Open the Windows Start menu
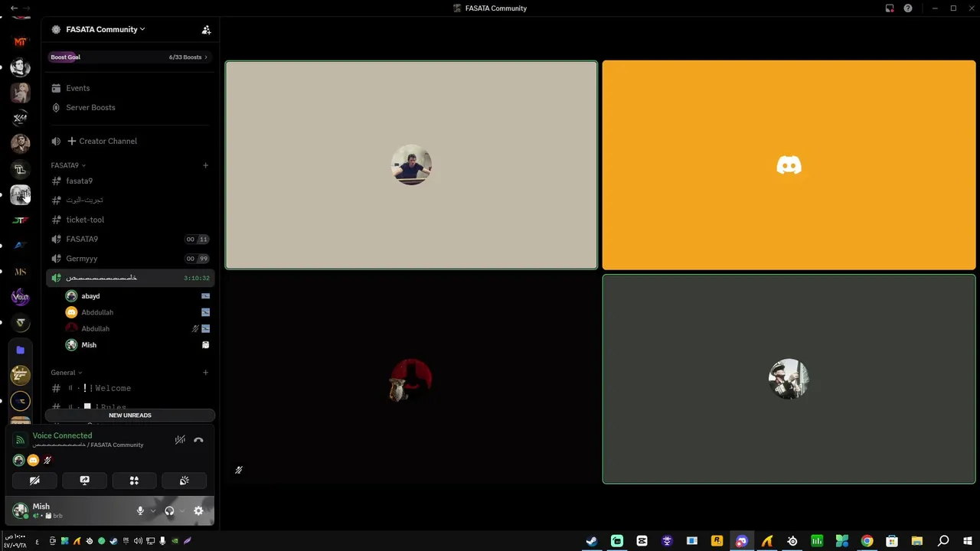The height and width of the screenshot is (551, 980). pos(967,541)
